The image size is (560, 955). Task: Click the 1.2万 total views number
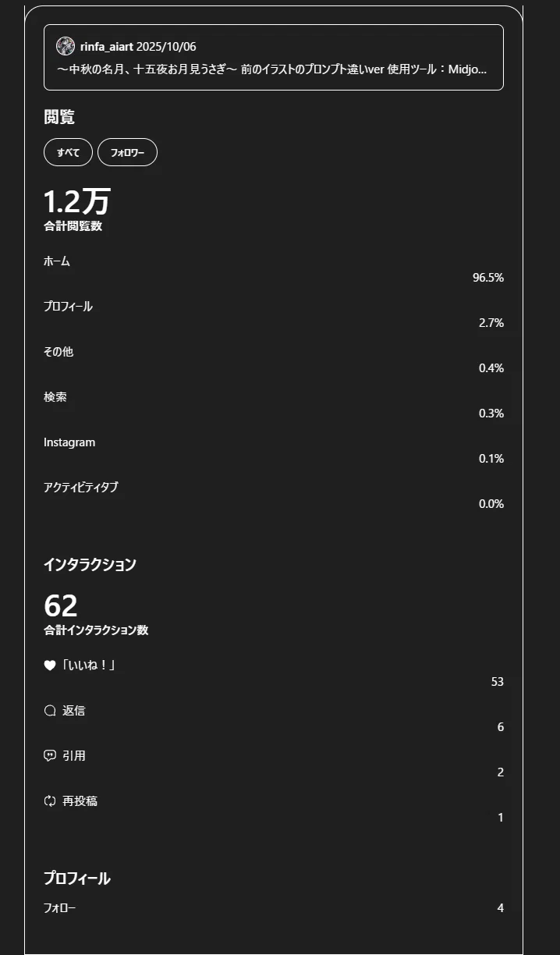(x=76, y=201)
